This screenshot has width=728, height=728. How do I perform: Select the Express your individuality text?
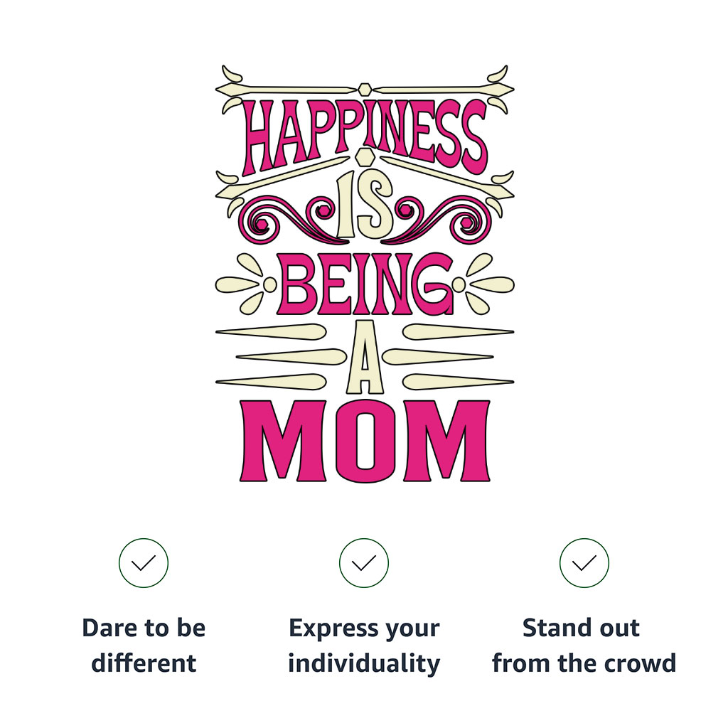coord(364,646)
